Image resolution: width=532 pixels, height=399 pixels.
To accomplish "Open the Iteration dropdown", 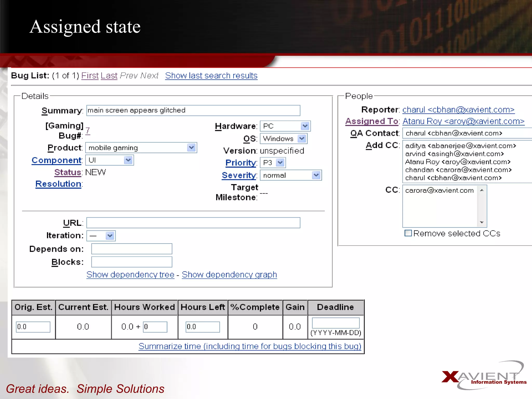I will pyautogui.click(x=101, y=236).
